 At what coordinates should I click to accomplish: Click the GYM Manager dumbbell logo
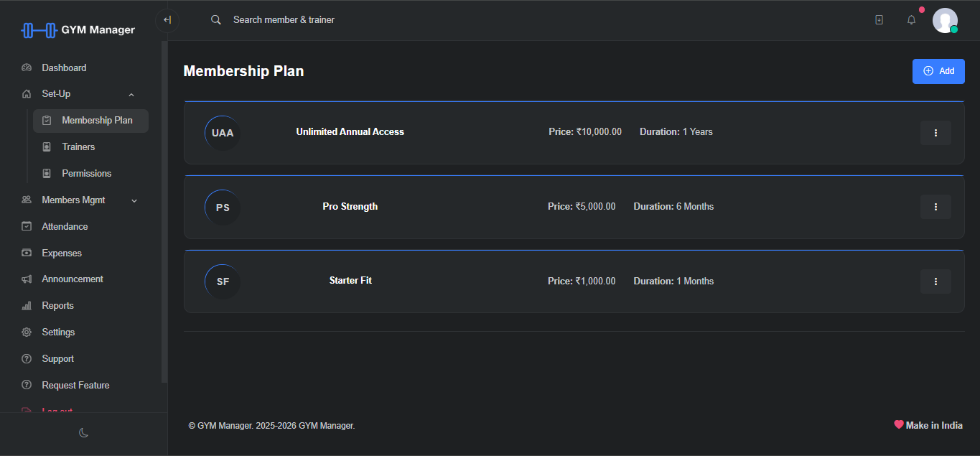point(39,30)
